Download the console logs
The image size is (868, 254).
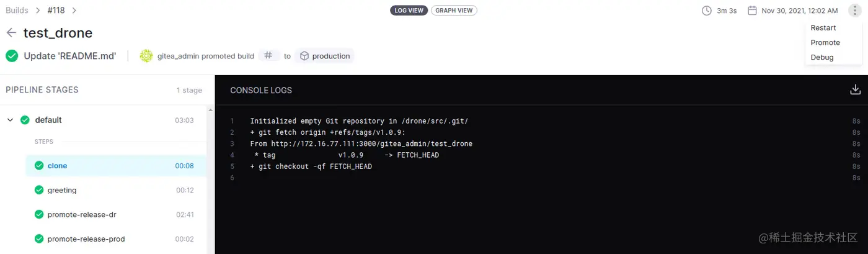click(x=856, y=90)
